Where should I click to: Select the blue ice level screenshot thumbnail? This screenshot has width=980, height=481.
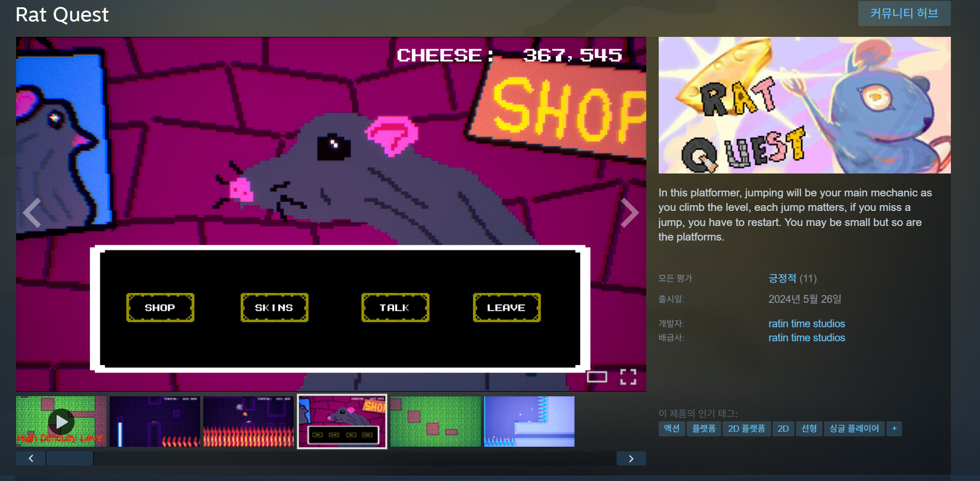(529, 422)
